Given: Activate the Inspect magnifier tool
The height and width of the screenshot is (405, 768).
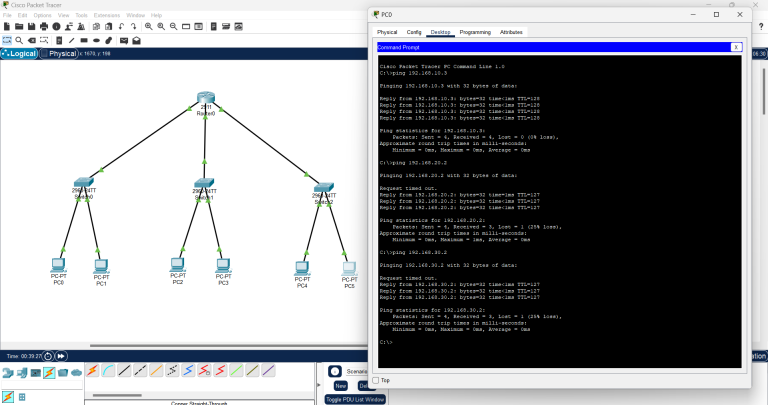Looking at the screenshot, I should pyautogui.click(x=19, y=40).
